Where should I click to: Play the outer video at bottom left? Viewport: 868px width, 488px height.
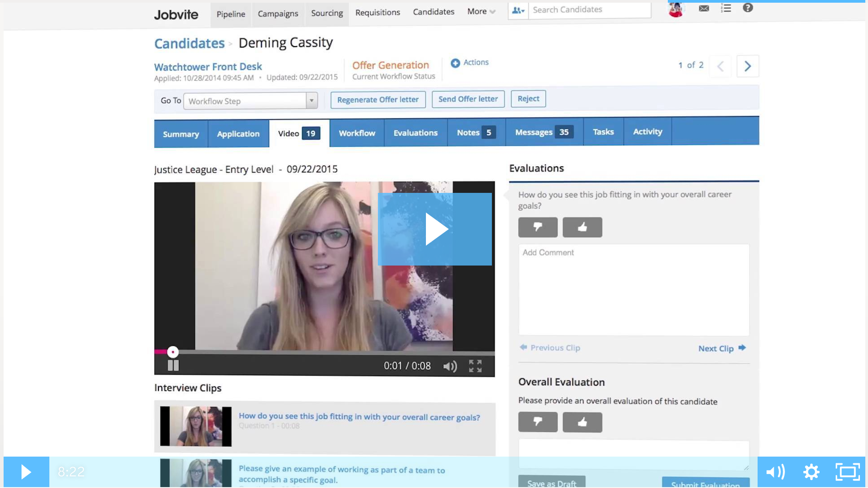[x=26, y=472]
